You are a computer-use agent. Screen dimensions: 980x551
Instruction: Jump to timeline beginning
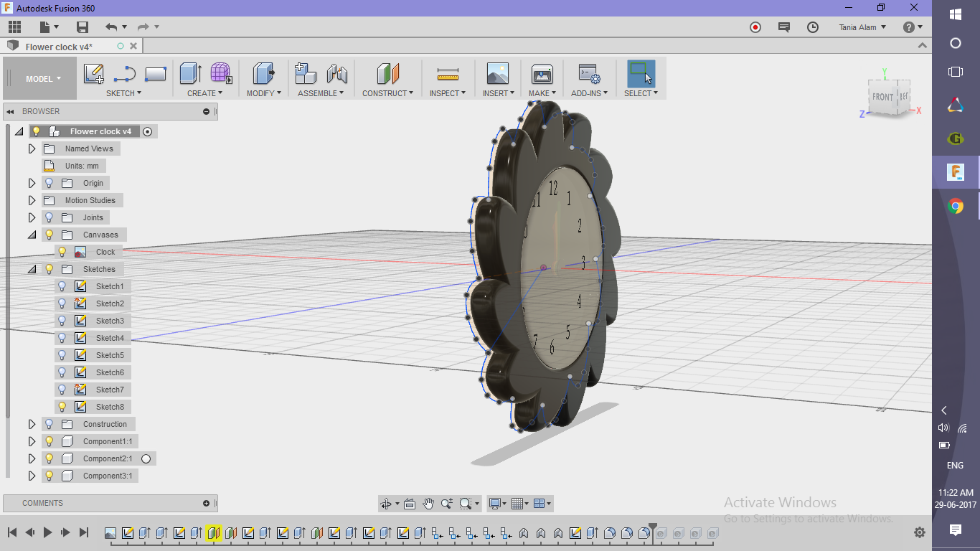[x=12, y=532]
